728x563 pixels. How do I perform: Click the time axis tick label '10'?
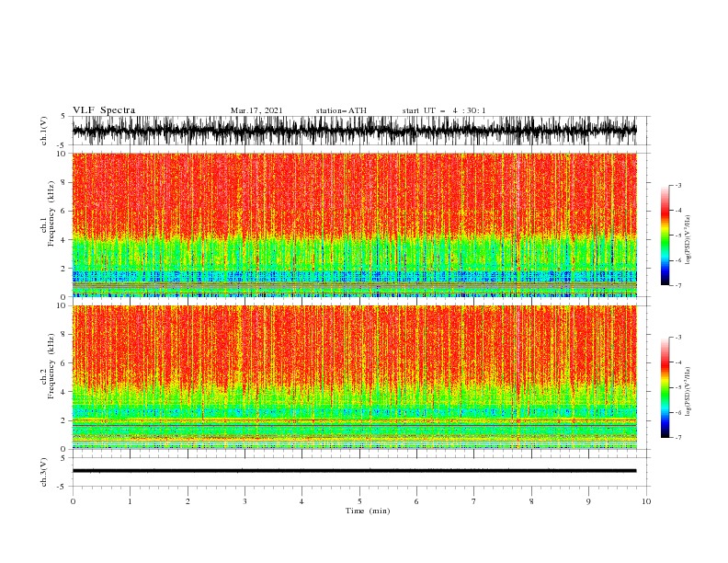point(646,501)
